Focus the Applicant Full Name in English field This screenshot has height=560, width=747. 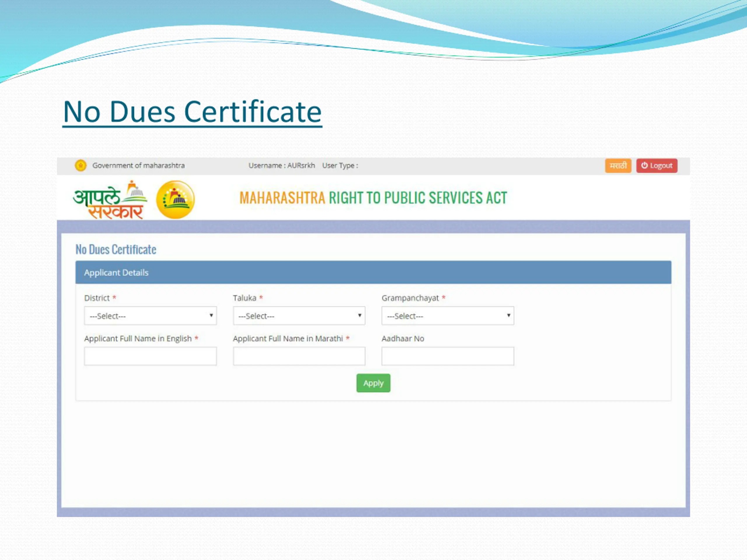pyautogui.click(x=150, y=356)
